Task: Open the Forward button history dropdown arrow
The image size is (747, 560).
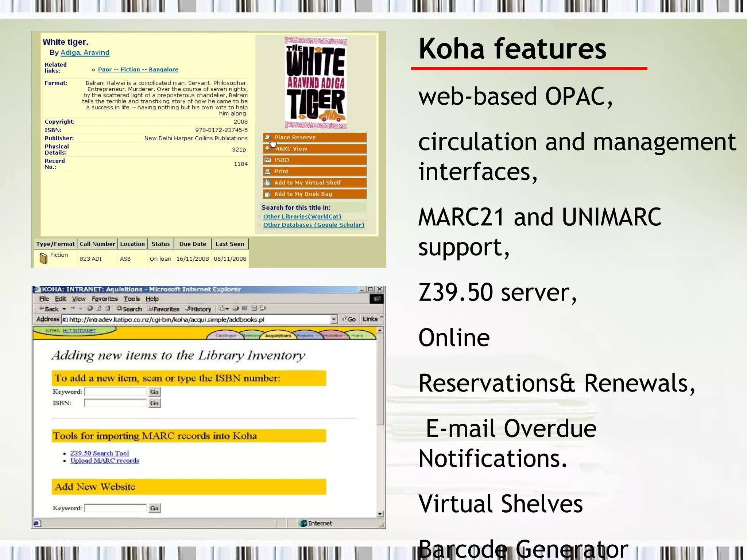Action: 81,309
